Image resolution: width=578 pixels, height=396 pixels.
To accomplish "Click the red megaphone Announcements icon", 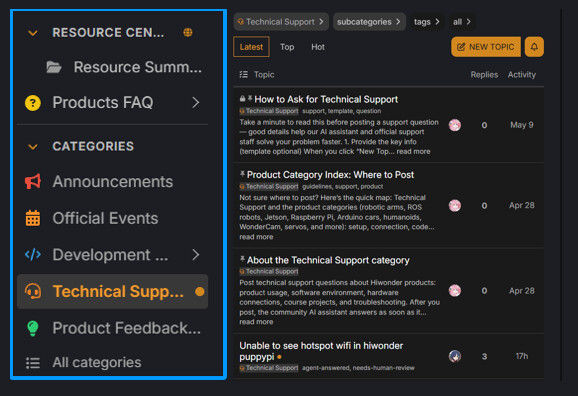I will tap(33, 182).
